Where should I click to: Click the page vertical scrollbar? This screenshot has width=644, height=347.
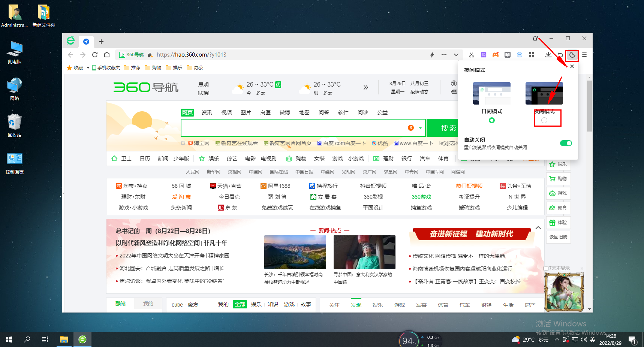point(590,106)
